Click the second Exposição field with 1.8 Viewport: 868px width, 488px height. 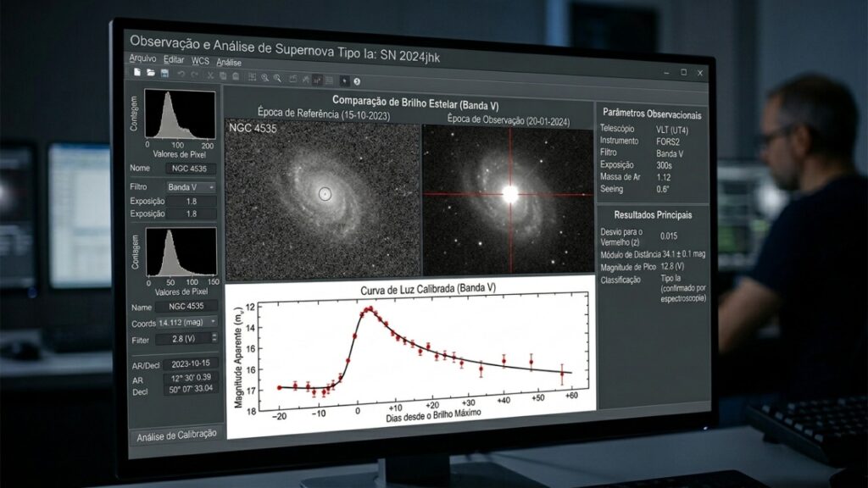point(191,213)
